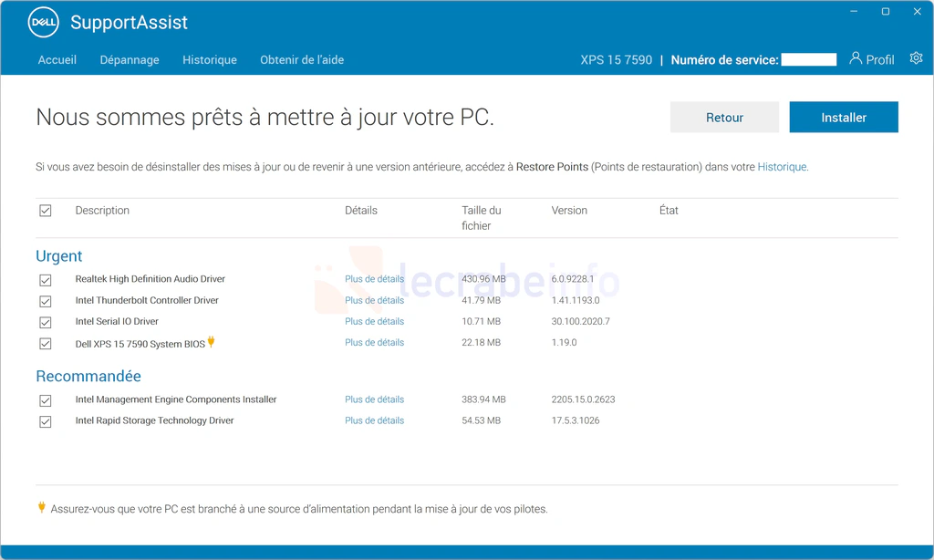Uncheck Intel Rapid Storage Technology Driver
934x560 pixels.
pos(46,421)
